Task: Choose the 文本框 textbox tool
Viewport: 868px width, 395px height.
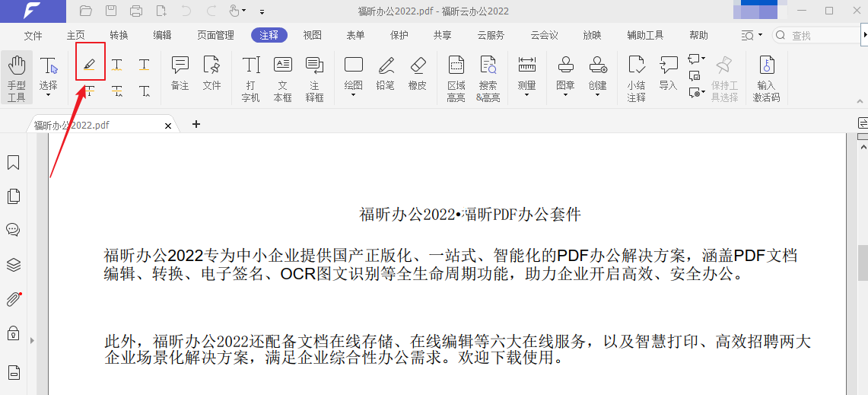Action: coord(283,78)
